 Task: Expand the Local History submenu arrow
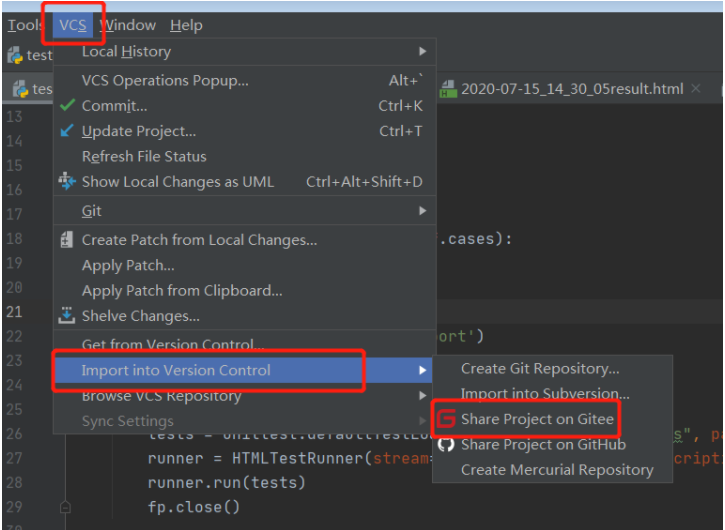point(422,51)
